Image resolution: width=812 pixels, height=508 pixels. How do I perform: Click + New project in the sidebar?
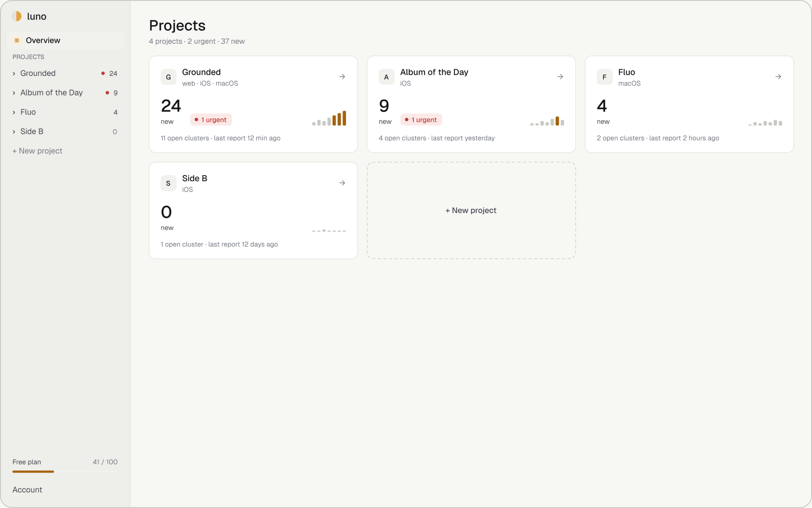pos(37,151)
